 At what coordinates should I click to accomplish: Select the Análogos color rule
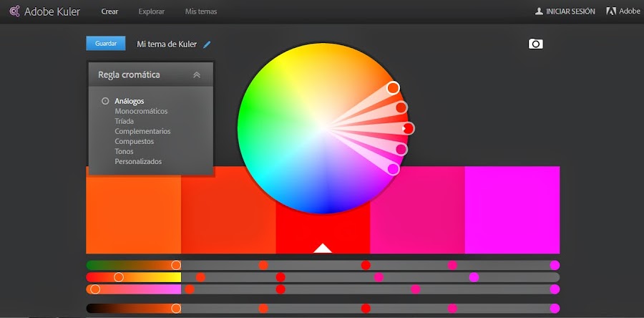[130, 101]
